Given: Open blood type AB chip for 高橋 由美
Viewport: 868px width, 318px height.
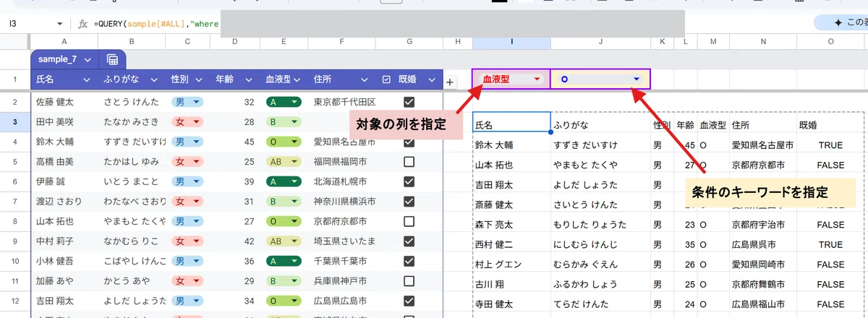Looking at the screenshot, I should coord(283,162).
